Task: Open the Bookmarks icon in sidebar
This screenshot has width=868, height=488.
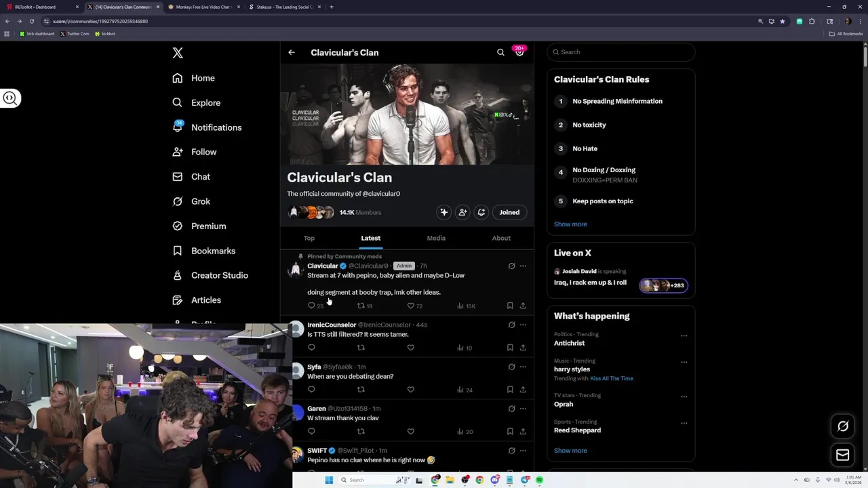Action: 178,251
